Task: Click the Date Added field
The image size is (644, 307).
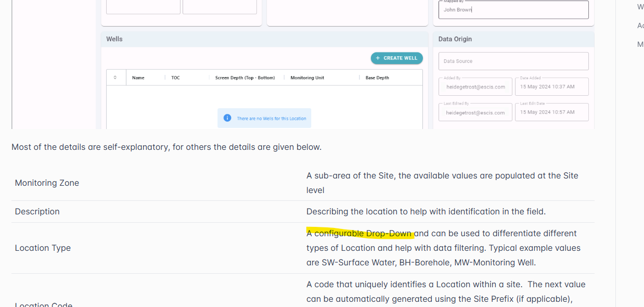Action: (x=551, y=87)
